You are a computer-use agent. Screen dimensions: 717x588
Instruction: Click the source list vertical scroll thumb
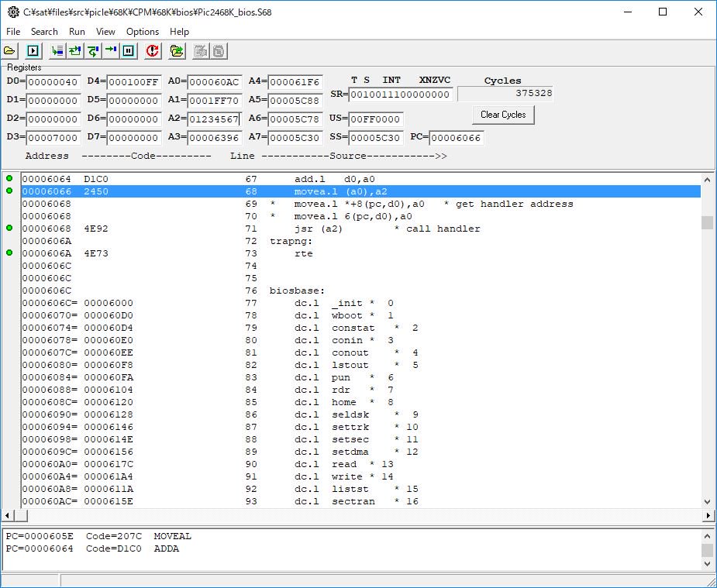[708, 222]
